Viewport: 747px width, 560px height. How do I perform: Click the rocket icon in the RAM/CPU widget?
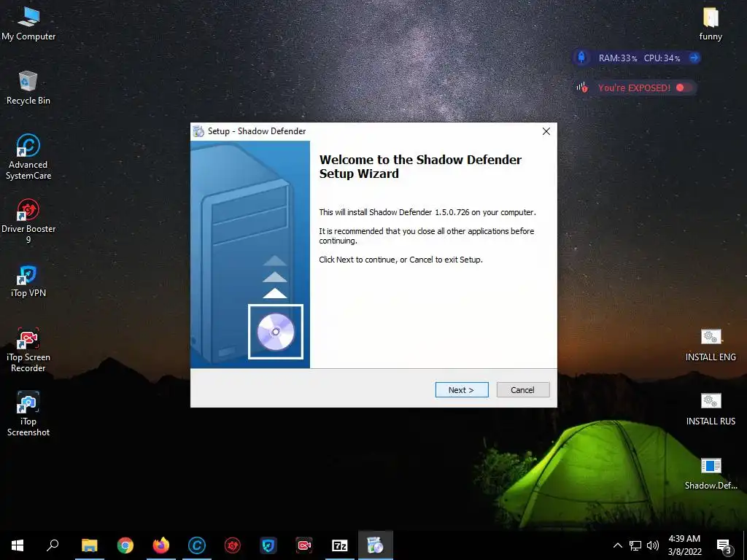(x=581, y=58)
